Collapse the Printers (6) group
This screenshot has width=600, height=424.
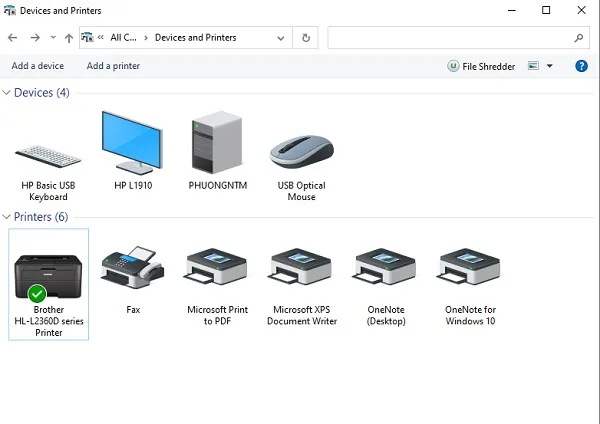coord(7,217)
